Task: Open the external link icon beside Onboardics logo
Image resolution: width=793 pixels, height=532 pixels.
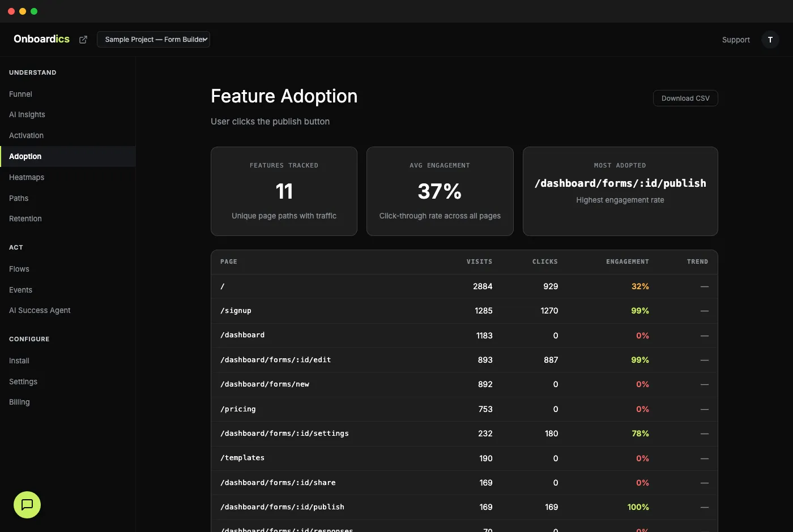Action: pyautogui.click(x=83, y=39)
